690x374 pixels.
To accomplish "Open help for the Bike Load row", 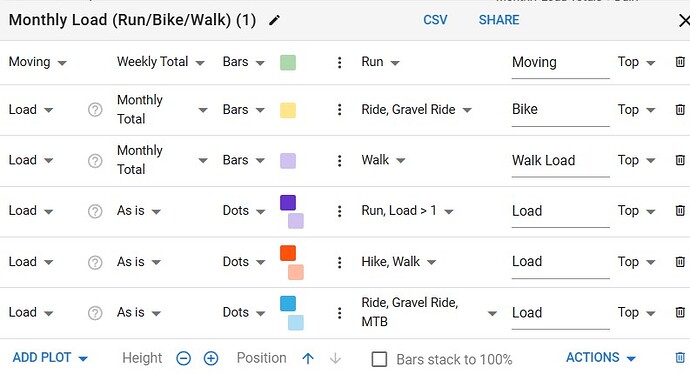I will coord(95,110).
